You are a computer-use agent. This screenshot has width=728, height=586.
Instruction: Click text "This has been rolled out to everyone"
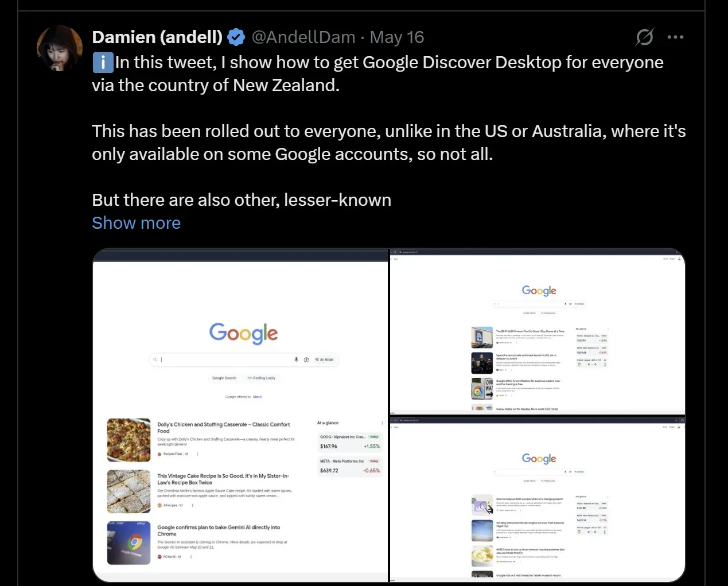235,131
